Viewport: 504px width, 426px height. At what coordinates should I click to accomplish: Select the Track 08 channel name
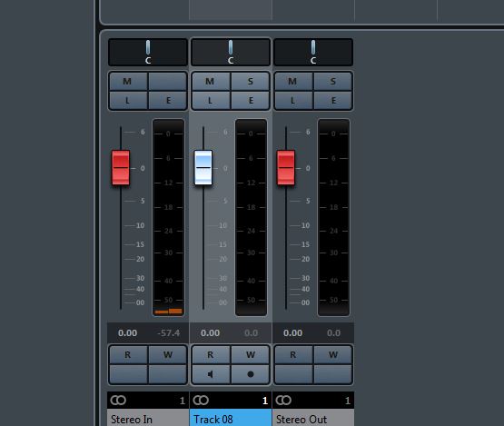pos(231,419)
